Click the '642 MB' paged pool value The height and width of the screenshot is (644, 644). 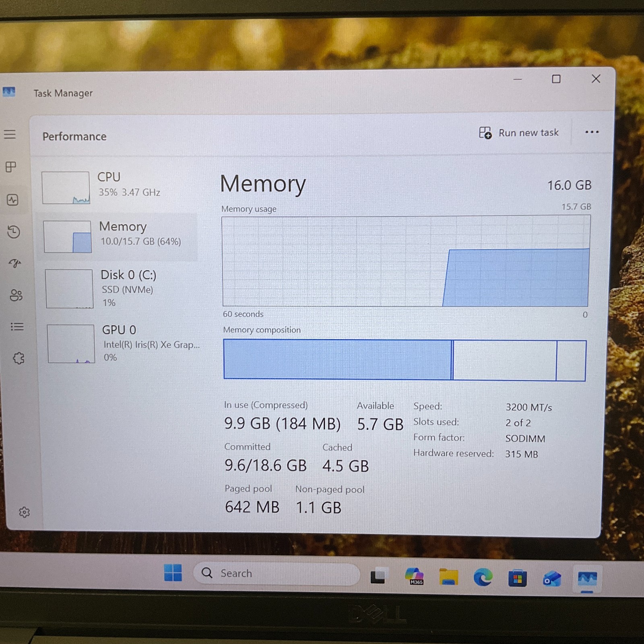(252, 507)
